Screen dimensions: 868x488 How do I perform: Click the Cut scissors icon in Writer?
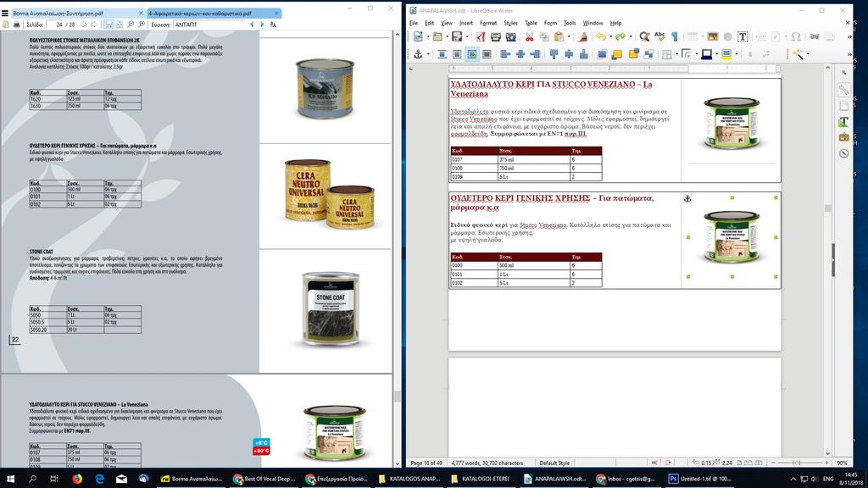click(529, 36)
